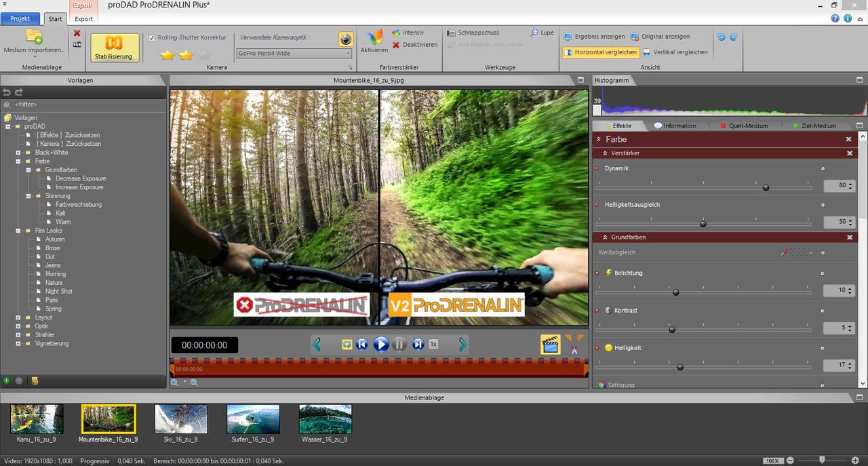Click the camera icon next to Kameraoptik
Viewport: 868px width, 466px height.
pos(346,39)
